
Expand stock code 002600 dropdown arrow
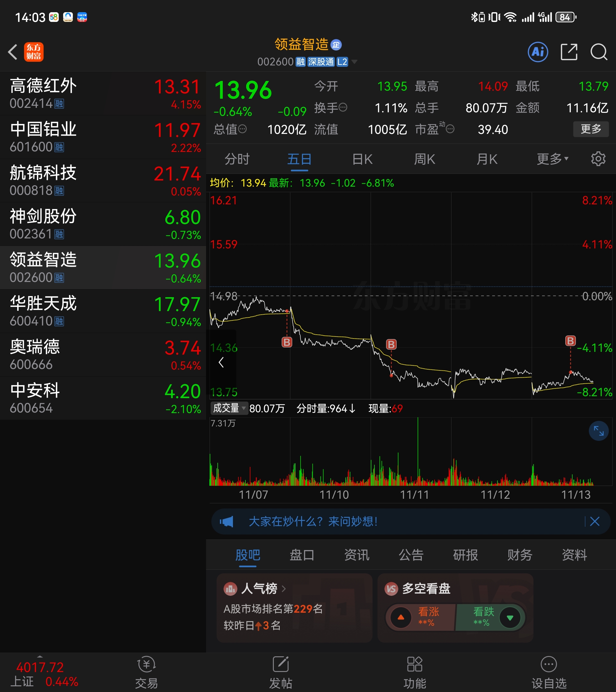pos(354,62)
